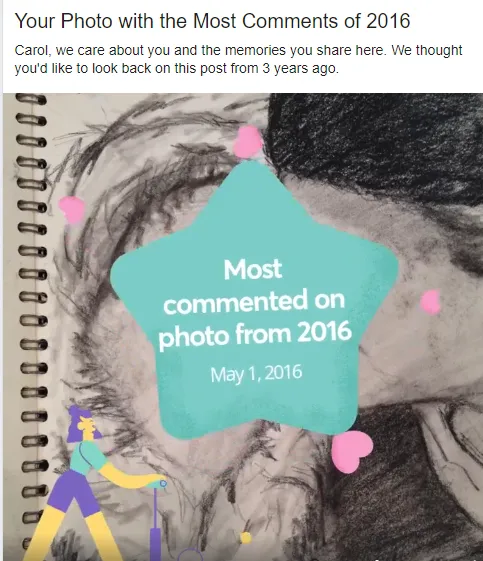Open the "Your Photo with the Most Comments" heading
Image resolution: width=483 pixels, height=561 pixels.
212,21
